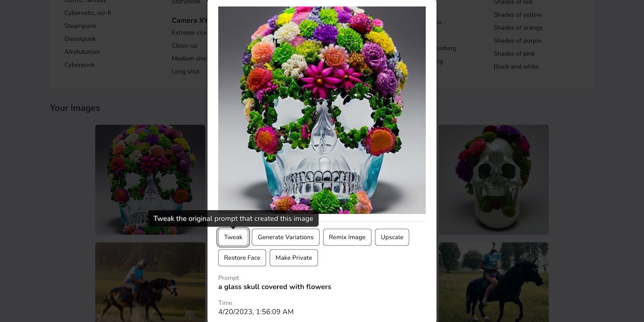Select the black horse thumbnail at bottom right
The width and height of the screenshot is (644, 322).
493,282
